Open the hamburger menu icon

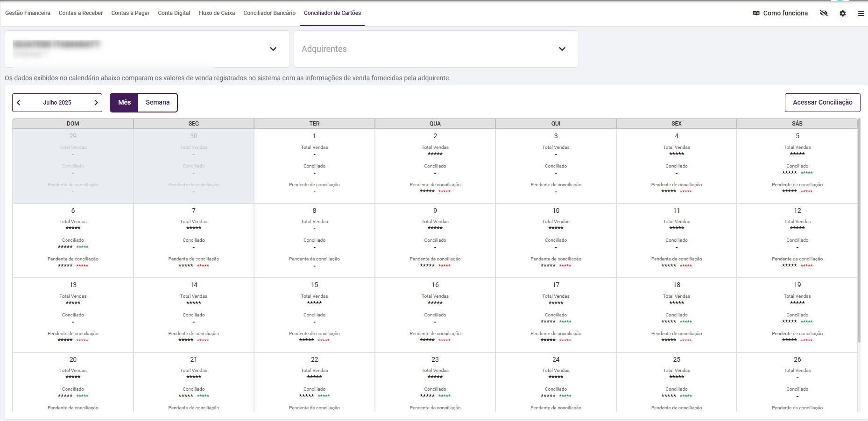(x=861, y=14)
